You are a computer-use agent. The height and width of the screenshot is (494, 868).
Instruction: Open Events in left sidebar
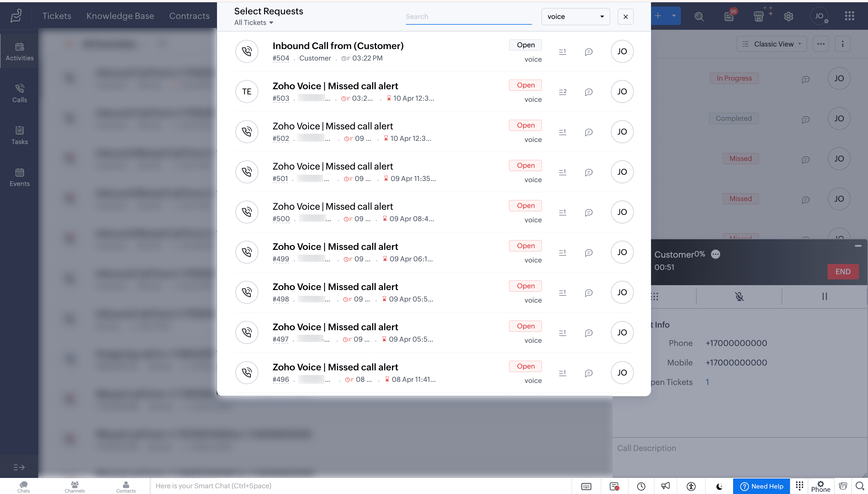coord(19,177)
